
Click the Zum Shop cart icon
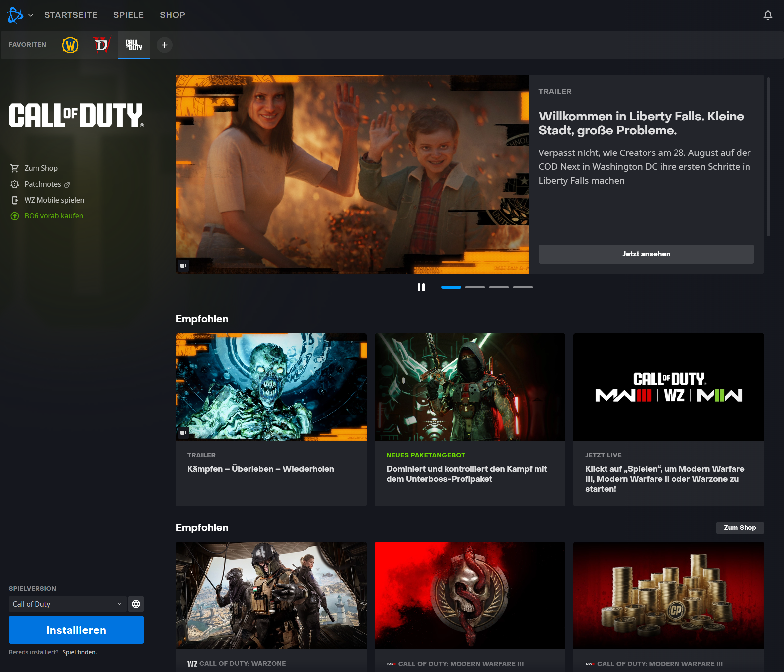coord(14,168)
